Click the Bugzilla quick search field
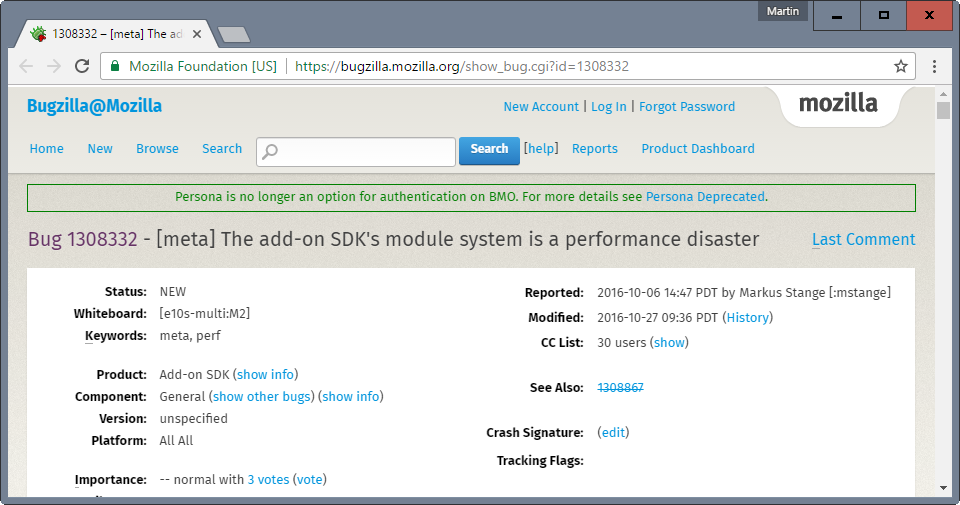Screen dimensions: 960x505 (x=356, y=151)
